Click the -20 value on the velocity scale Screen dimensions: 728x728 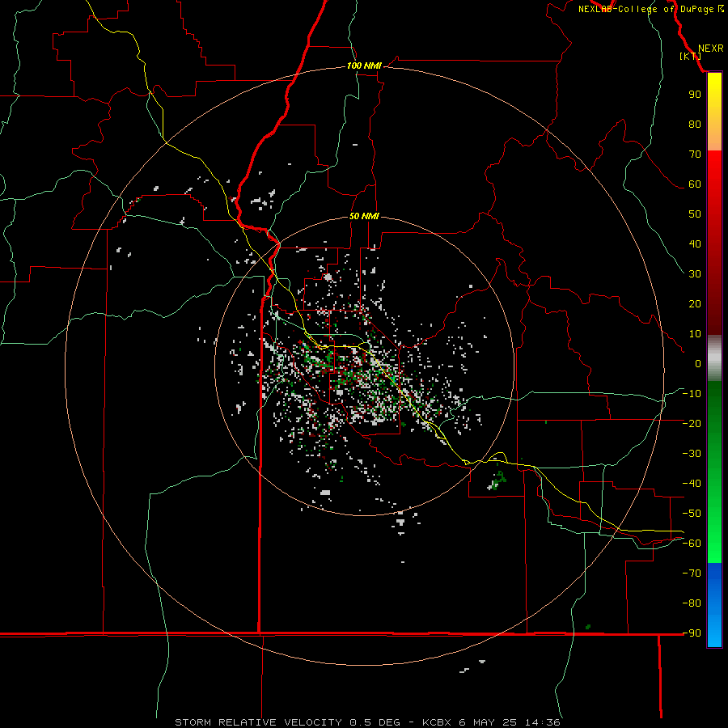pos(692,424)
